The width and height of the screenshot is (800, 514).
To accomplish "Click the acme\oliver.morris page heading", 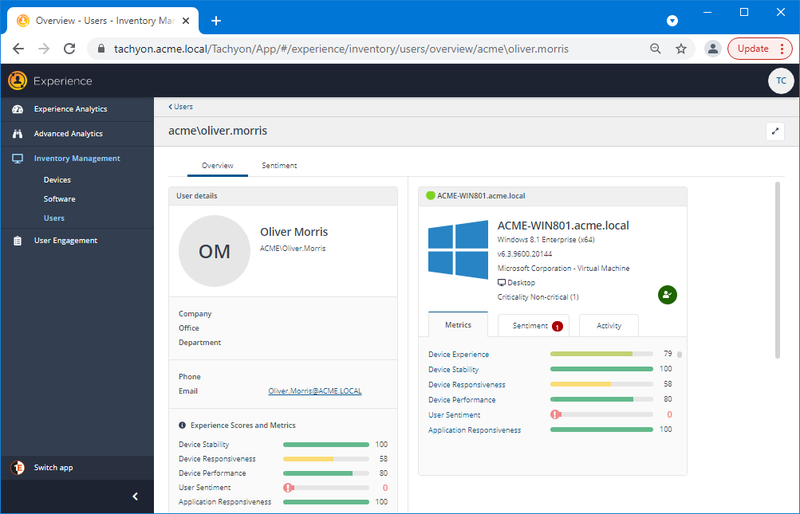I will 218,131.
